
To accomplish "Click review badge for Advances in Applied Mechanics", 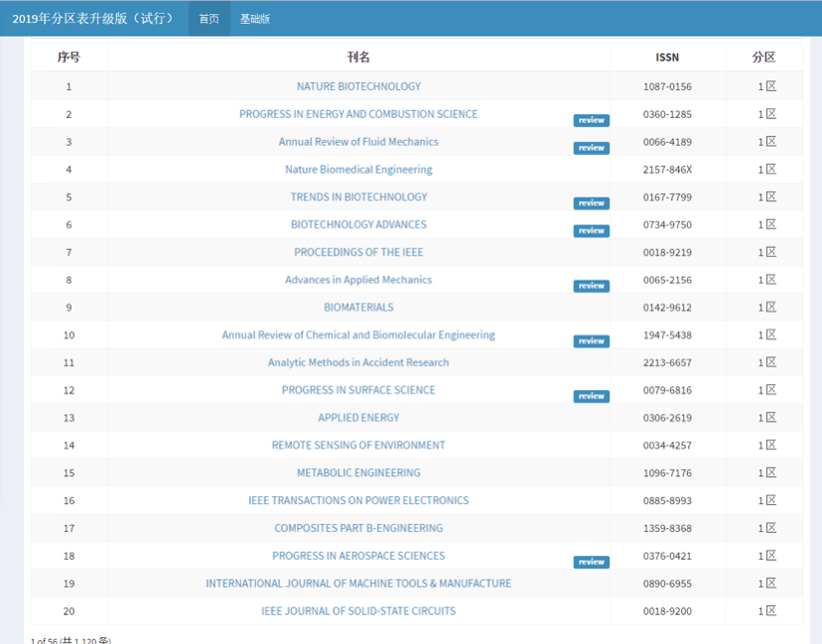I will pos(591,286).
